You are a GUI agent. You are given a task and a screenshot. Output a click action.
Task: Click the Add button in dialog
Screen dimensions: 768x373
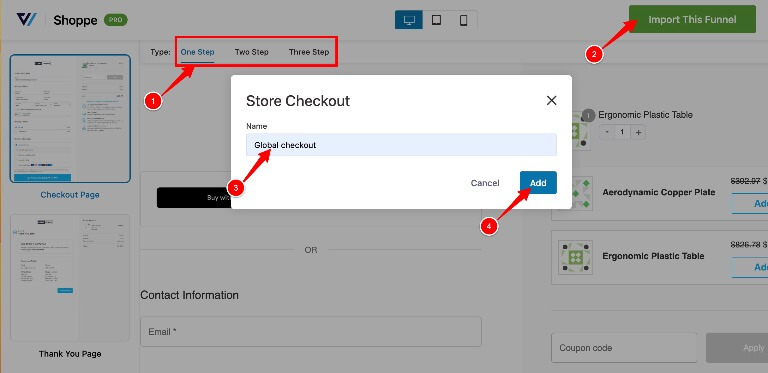pos(538,183)
